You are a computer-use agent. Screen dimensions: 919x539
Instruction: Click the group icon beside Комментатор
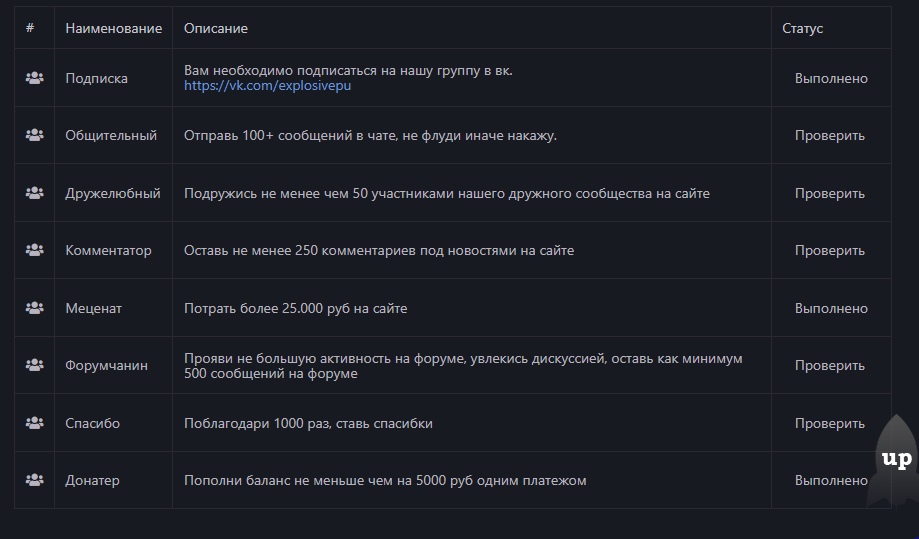[35, 250]
